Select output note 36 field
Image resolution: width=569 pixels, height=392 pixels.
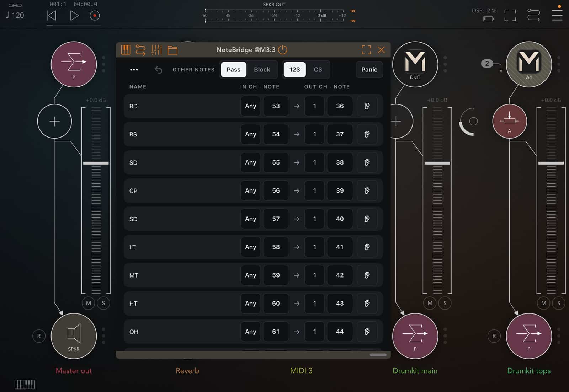340,106
